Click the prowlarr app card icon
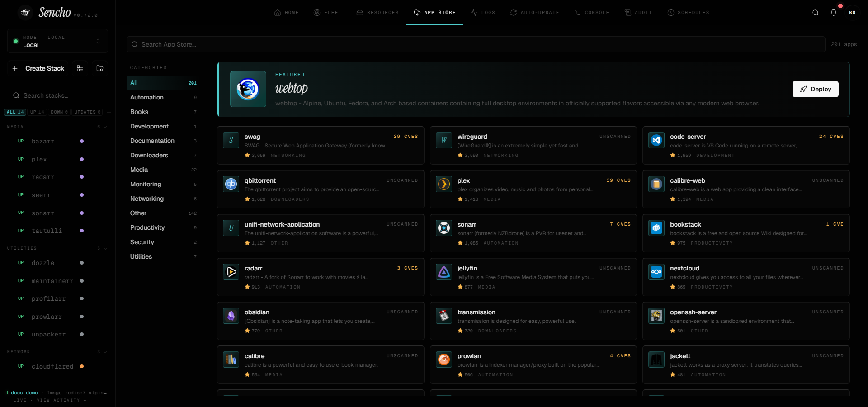868x407 pixels. (x=444, y=360)
